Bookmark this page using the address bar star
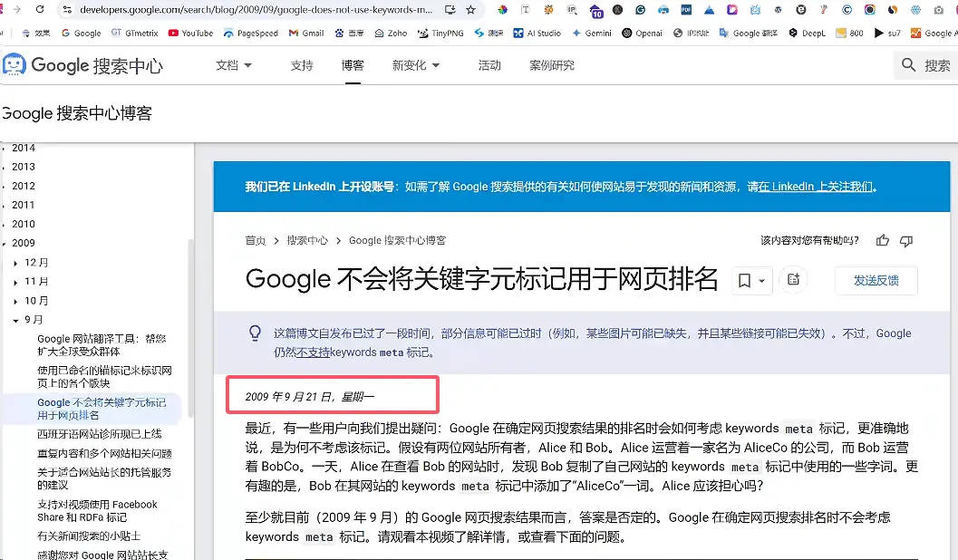Image resolution: width=958 pixels, height=560 pixels. (x=469, y=10)
